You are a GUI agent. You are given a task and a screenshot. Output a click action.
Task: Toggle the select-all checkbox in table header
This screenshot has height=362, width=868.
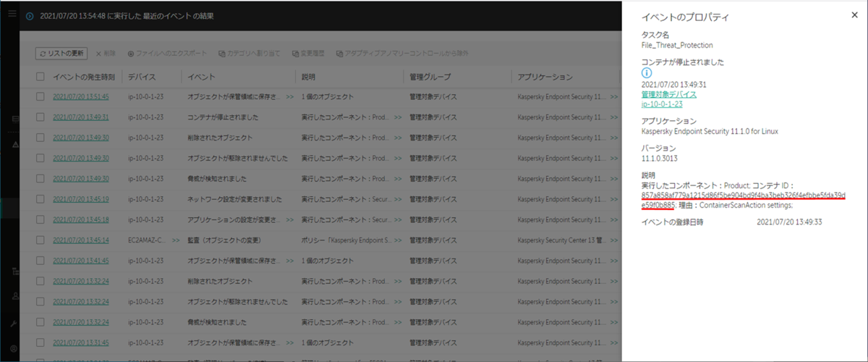coord(41,77)
